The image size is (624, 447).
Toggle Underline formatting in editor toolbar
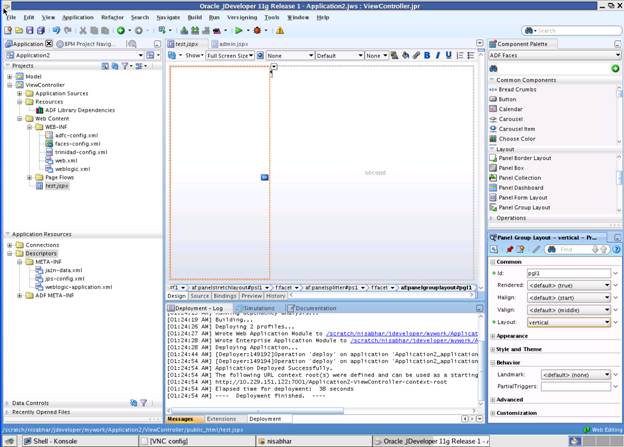point(447,56)
